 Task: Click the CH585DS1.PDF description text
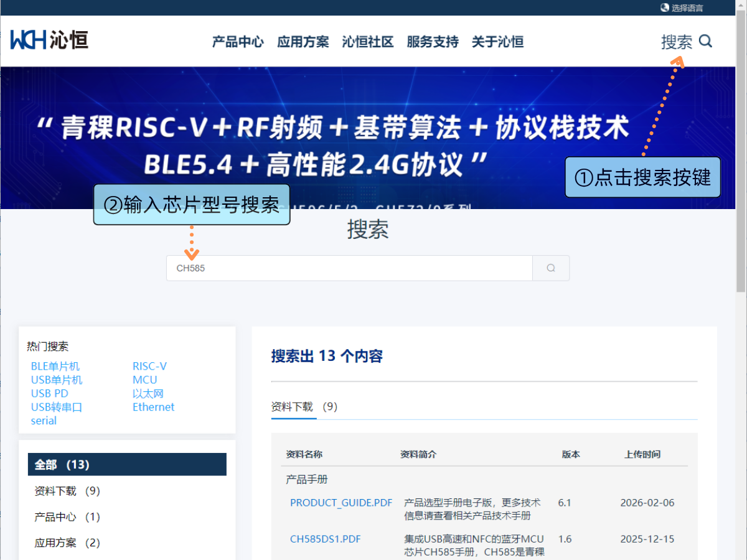pyautogui.click(x=474, y=546)
